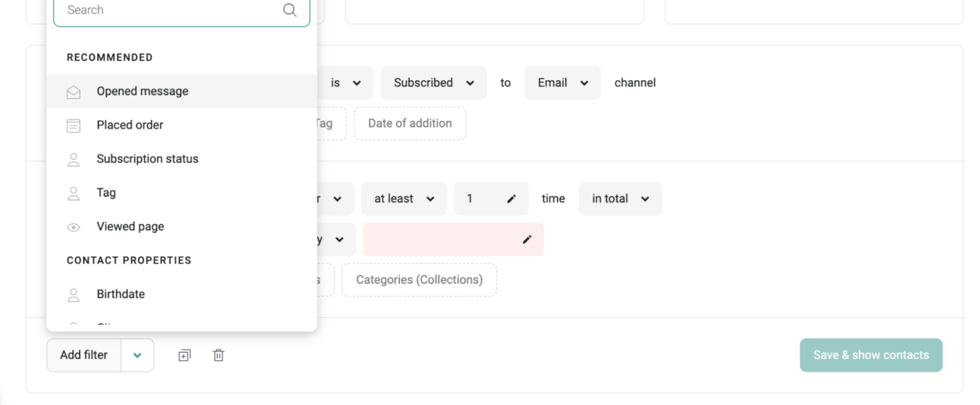This screenshot has height=405, width=980.
Task: Click the person icon next to Tag
Action: (x=73, y=193)
